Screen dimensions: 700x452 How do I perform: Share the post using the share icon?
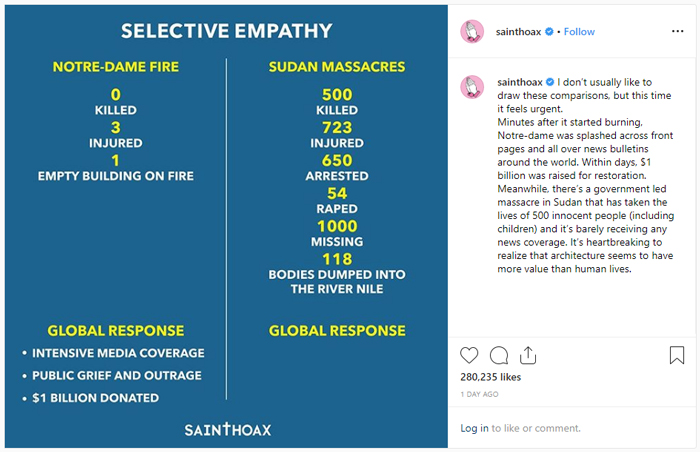(528, 355)
